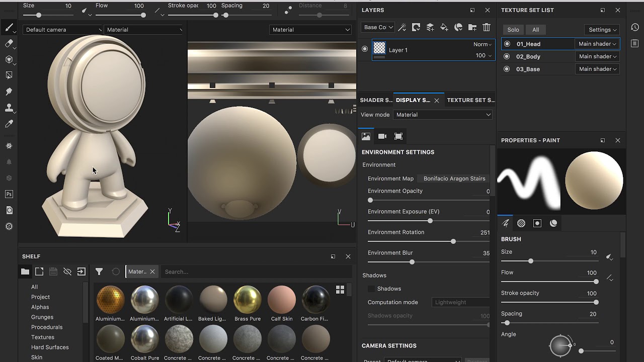The width and height of the screenshot is (644, 362).
Task: Enable the Shadows checkbox
Action: click(x=371, y=289)
